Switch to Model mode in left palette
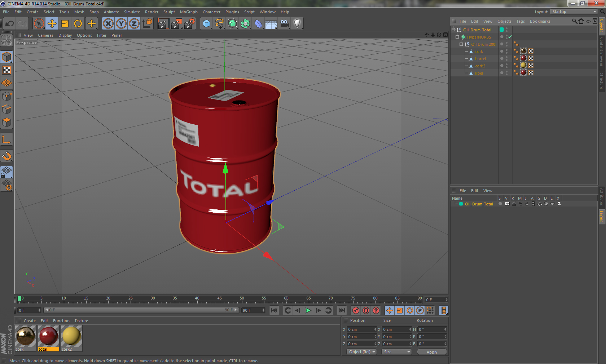Viewport: 606px width, 364px height. (6, 57)
